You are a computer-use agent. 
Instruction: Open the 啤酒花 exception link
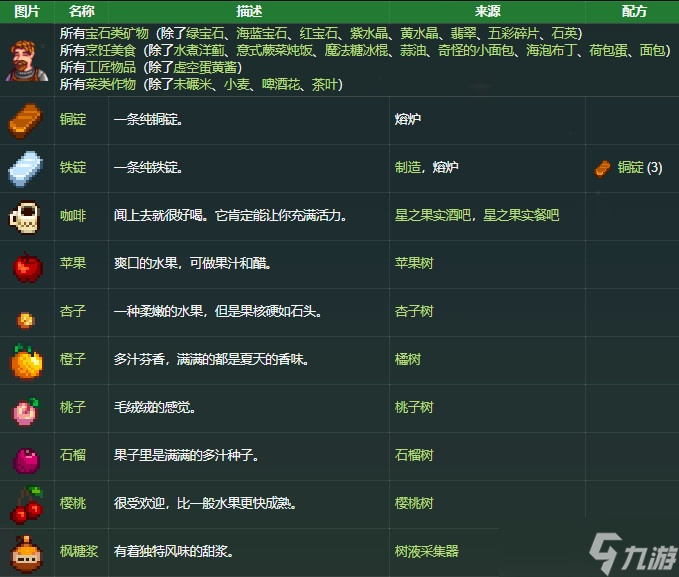point(281,84)
